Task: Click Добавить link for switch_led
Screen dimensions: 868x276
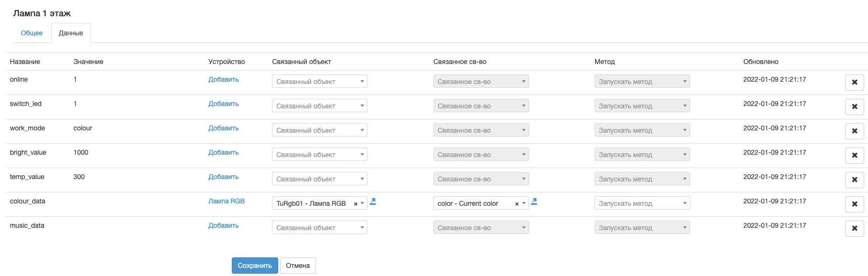Action: [223, 104]
